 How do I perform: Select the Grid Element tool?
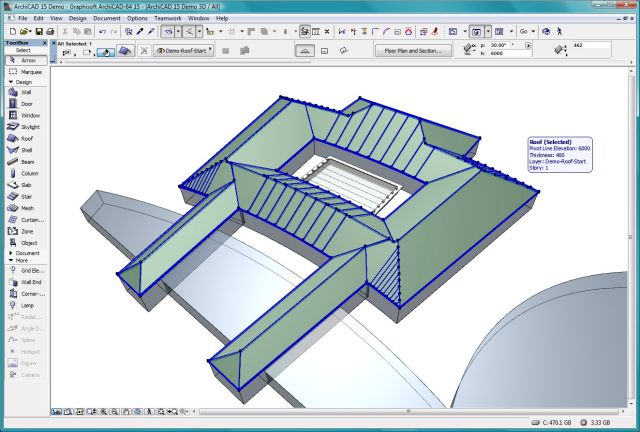[26, 271]
